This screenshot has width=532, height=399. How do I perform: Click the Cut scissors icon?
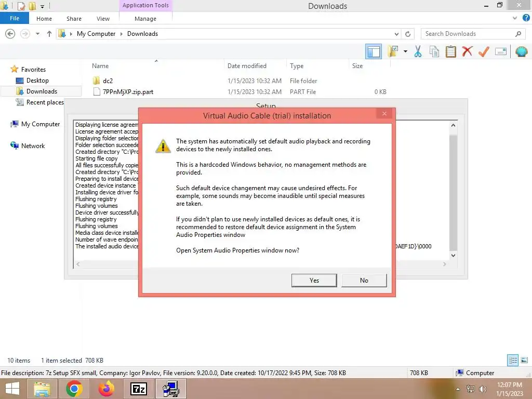418,51
